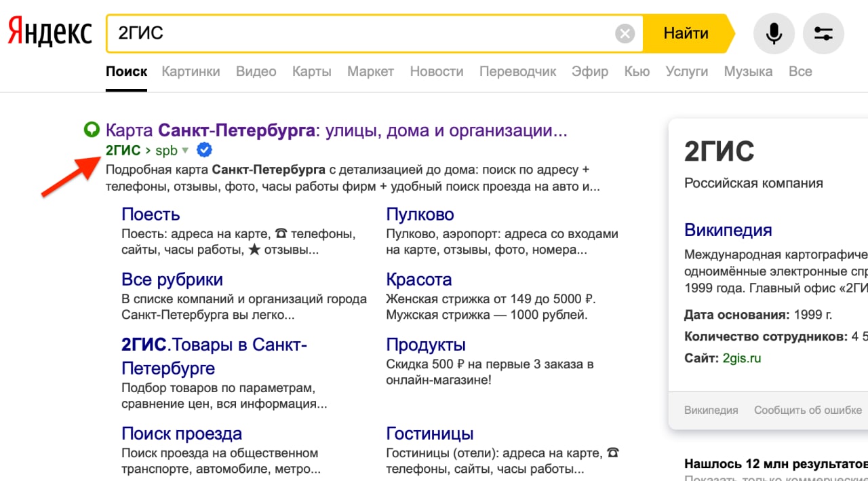Click the Пулково, аэропорт snippet text

502,242
